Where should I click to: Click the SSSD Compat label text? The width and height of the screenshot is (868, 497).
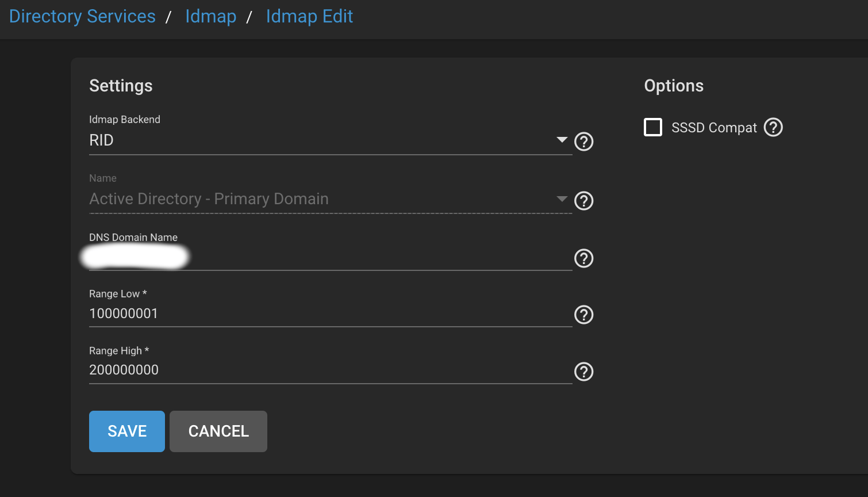(714, 128)
